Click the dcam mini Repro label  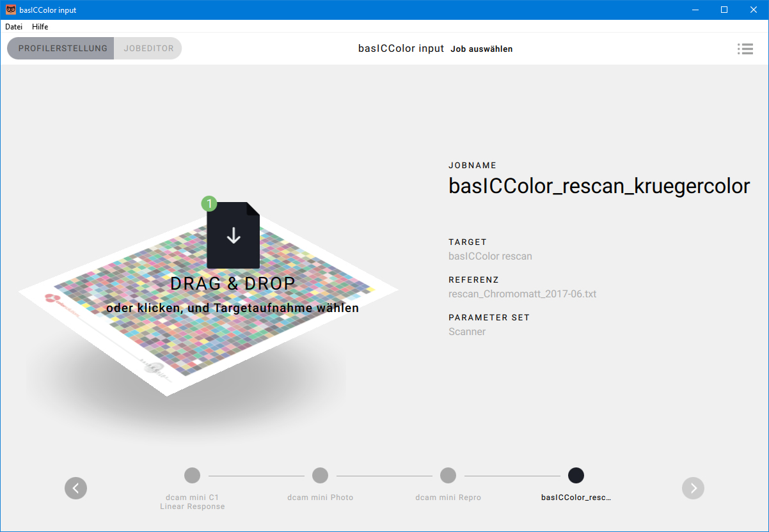click(x=448, y=497)
